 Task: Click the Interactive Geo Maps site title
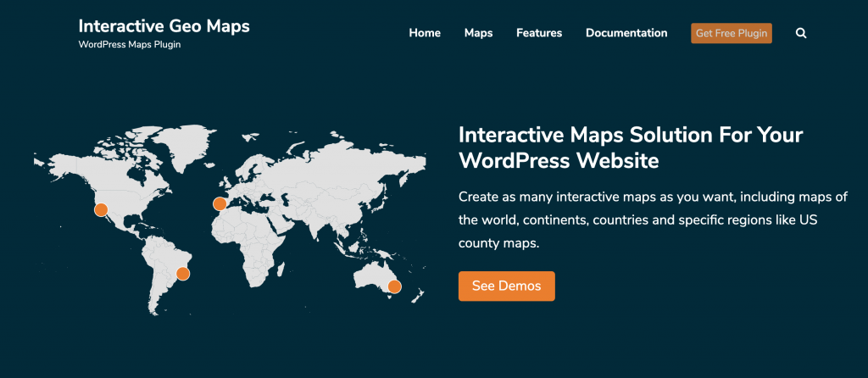(x=164, y=26)
